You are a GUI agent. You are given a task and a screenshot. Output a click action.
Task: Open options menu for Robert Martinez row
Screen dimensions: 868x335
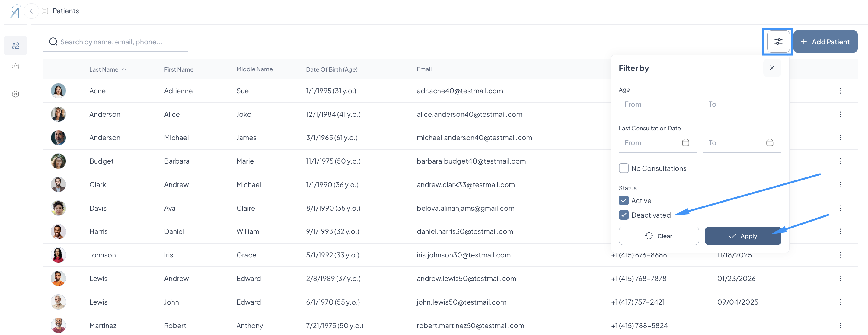[840, 325]
